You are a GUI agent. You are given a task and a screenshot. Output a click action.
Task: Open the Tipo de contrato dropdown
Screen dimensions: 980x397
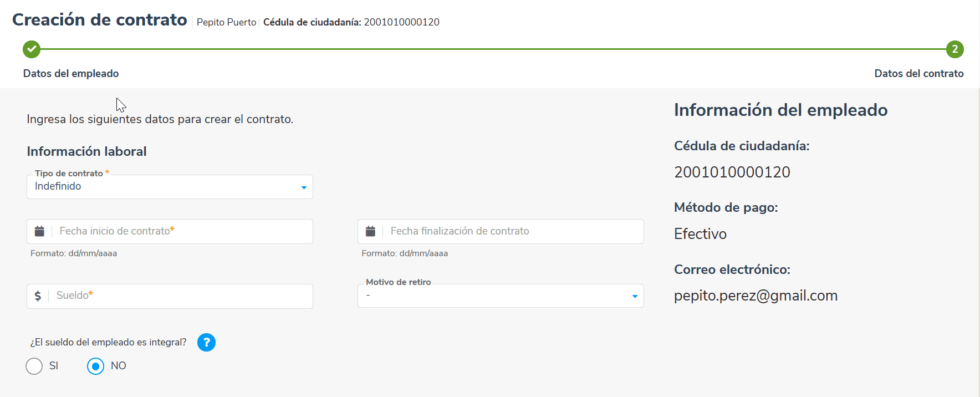(166, 187)
